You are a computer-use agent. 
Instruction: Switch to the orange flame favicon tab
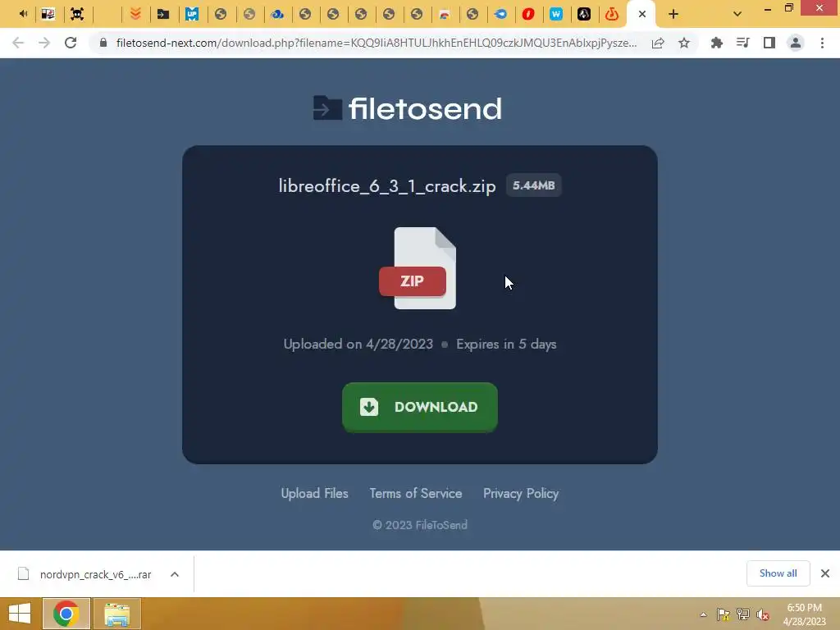point(612,15)
